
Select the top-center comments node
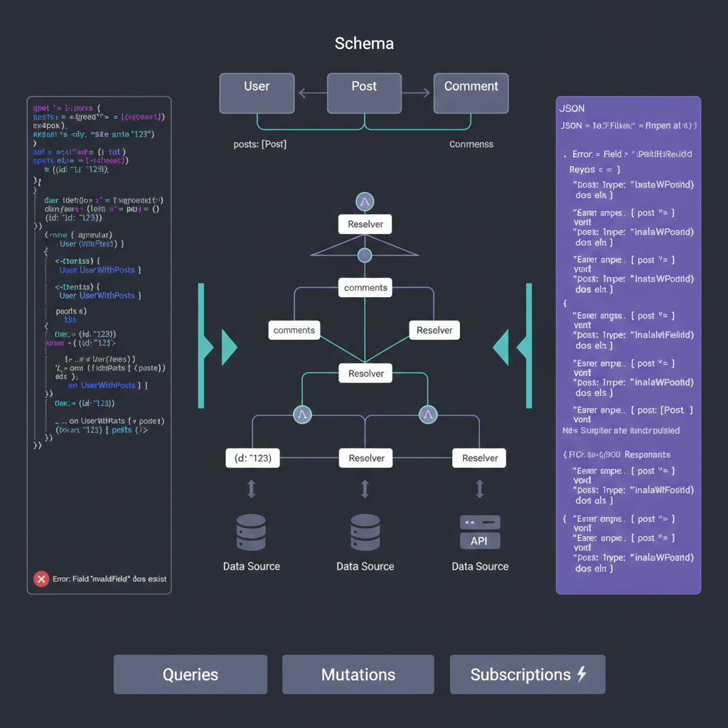click(x=365, y=288)
